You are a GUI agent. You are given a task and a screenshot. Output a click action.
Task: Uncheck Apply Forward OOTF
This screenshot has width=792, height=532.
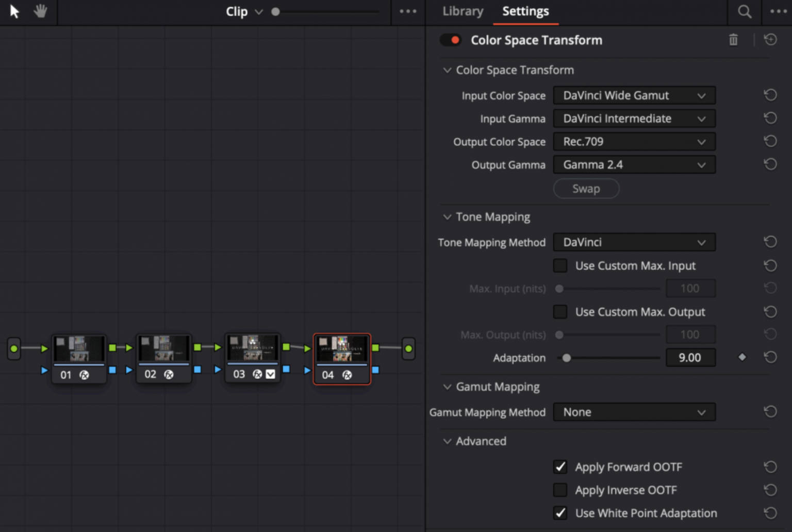[560, 467]
